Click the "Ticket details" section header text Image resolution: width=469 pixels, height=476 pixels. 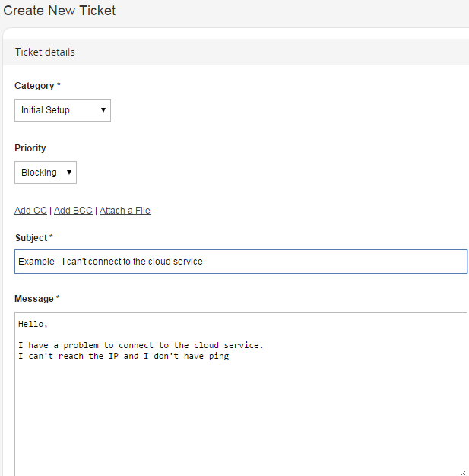45,52
